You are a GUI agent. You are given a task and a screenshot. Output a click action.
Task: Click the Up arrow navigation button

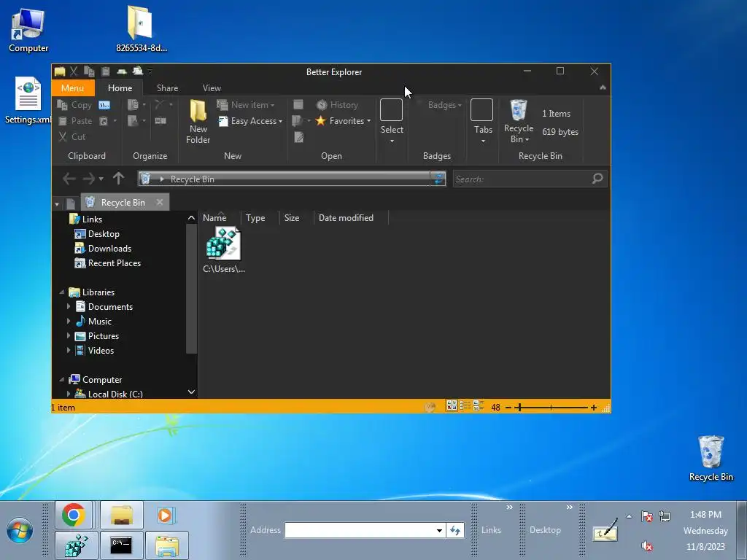[x=119, y=179]
